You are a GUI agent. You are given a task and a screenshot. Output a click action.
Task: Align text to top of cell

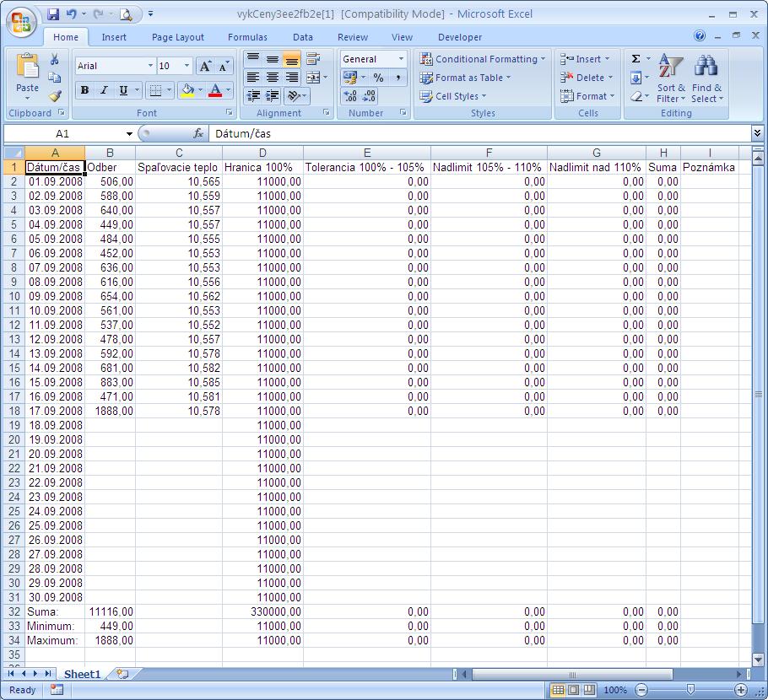252,59
